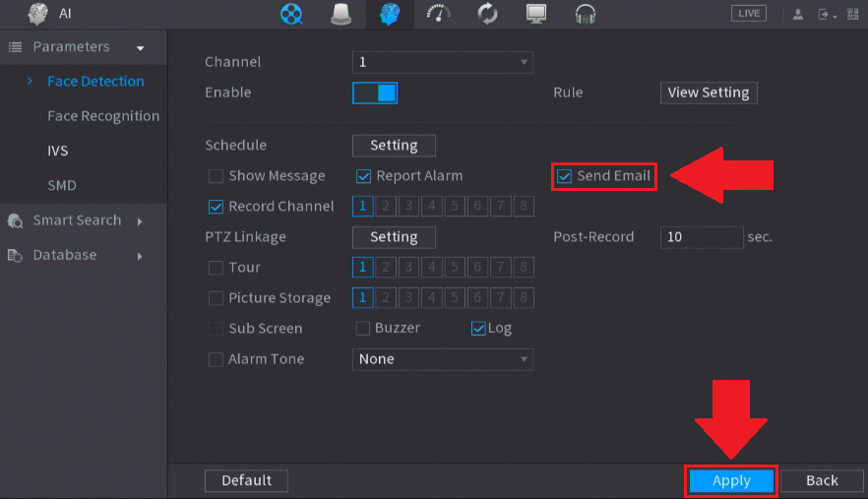This screenshot has height=499, width=868.
Task: Uncheck the Send Email checkbox
Action: click(x=564, y=176)
